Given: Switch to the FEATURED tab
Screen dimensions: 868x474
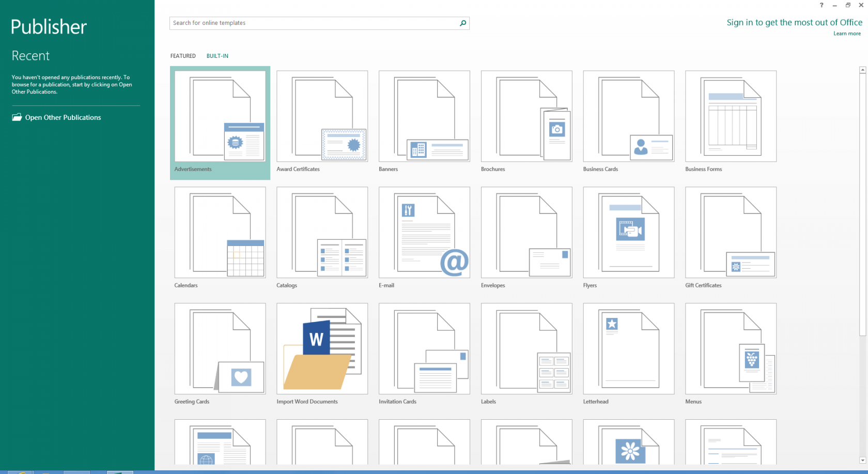Looking at the screenshot, I should (183, 56).
